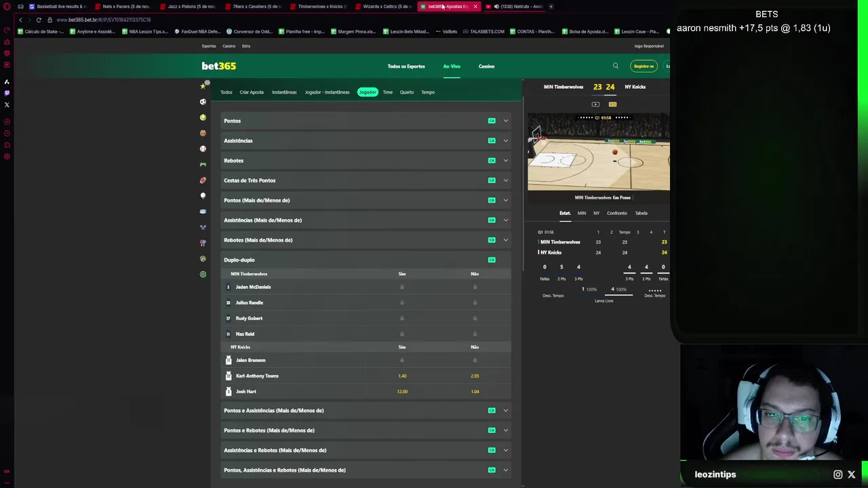Bet Josh Hart Sim at 12.00
This screenshot has height=488, width=868.
pos(402,391)
